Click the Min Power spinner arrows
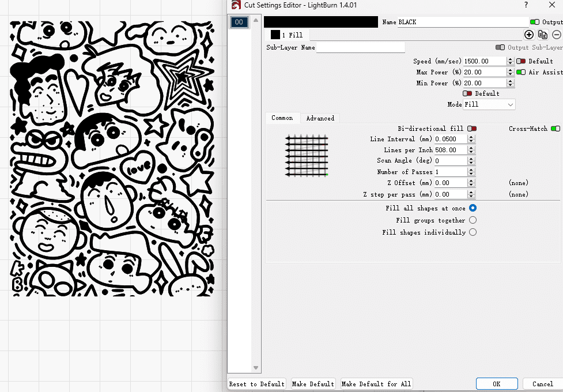The height and width of the screenshot is (392, 563). [x=511, y=83]
